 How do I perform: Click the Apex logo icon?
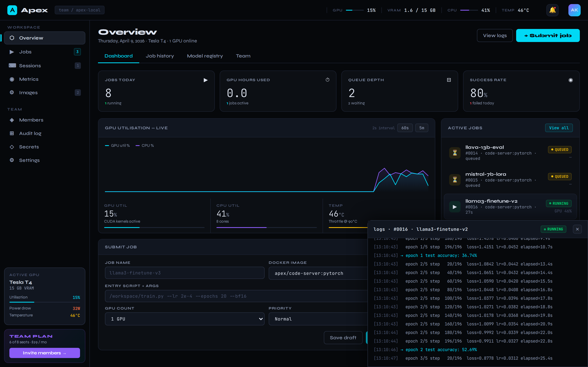point(12,10)
